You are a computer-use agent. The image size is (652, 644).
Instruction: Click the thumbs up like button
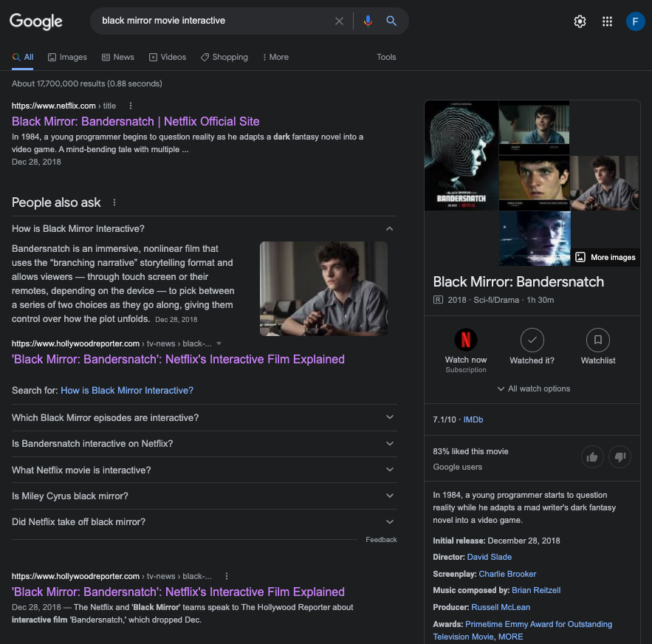click(592, 457)
